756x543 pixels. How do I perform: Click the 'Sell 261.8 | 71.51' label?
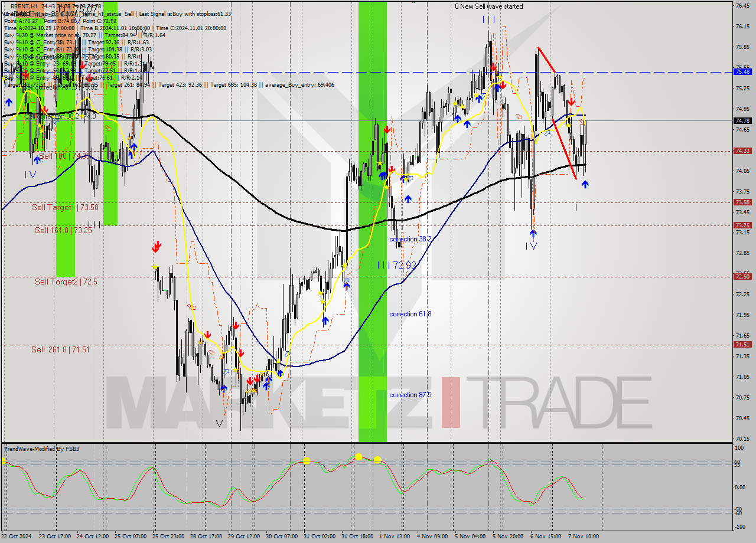tap(60, 349)
